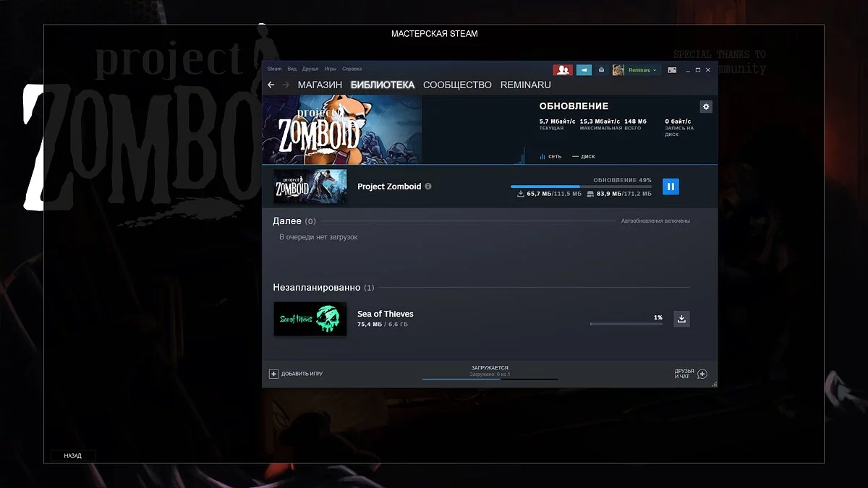The height and width of the screenshot is (488, 868).
Task: Open the СООБЩЕСТВО tab
Action: click(x=457, y=85)
